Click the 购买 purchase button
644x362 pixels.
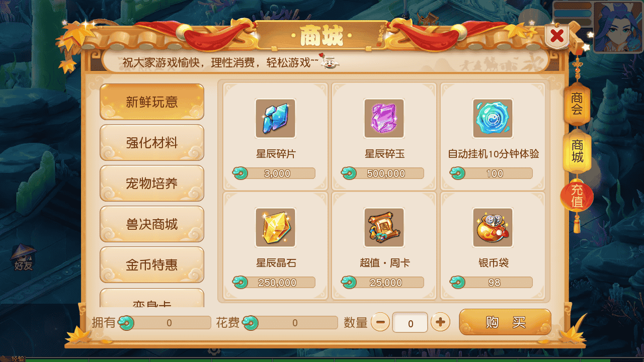click(505, 322)
